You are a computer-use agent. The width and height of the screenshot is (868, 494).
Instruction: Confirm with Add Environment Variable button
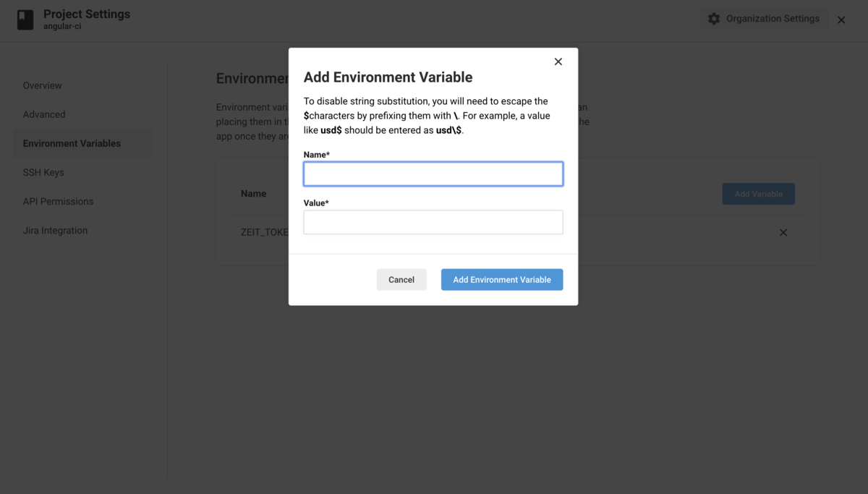coord(502,280)
